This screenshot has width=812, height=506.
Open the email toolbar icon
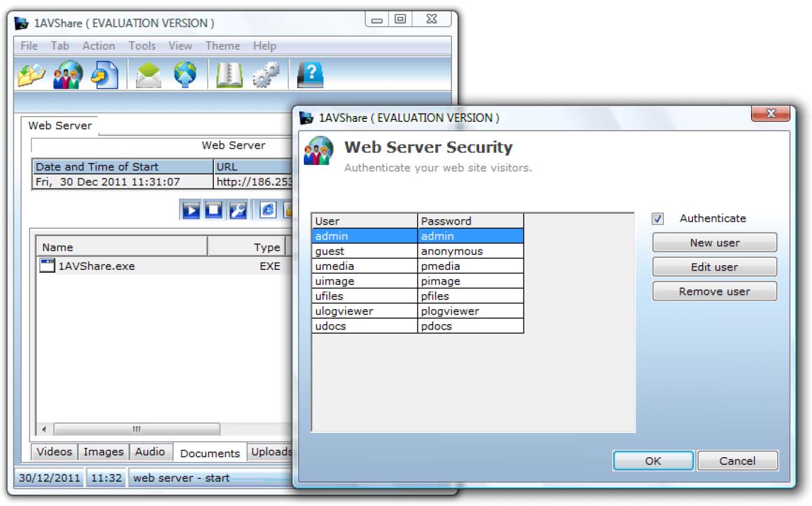(x=146, y=74)
